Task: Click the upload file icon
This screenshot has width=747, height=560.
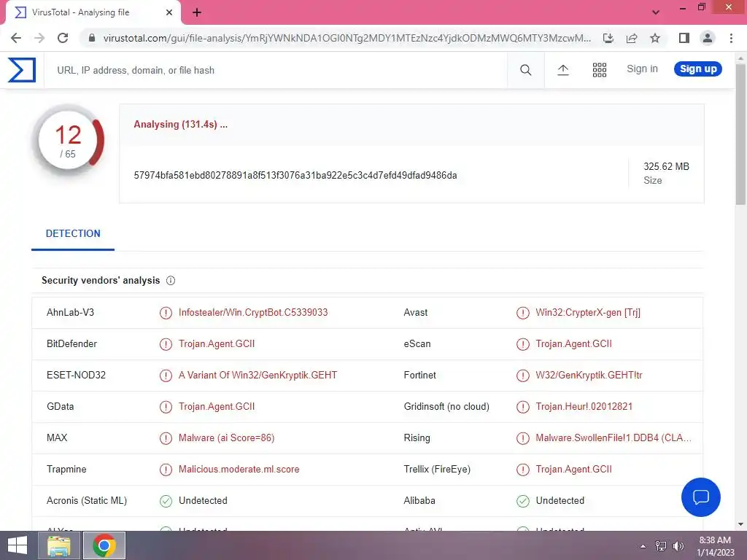Action: click(x=563, y=70)
